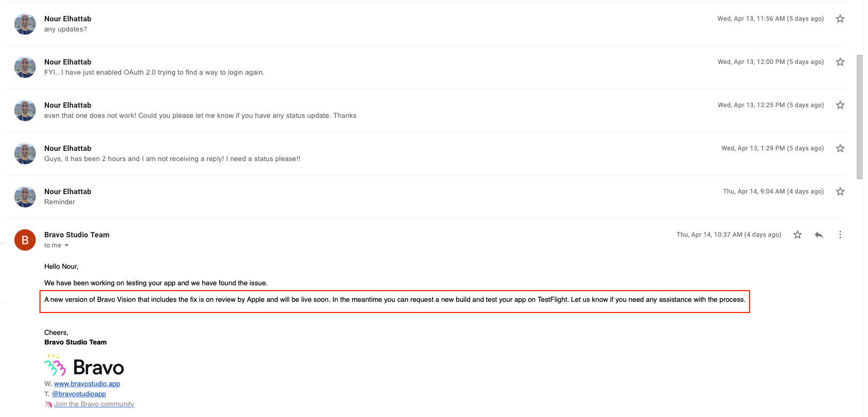
Task: Expand the 'Guys, it has been 2 hours' message
Action: (x=425, y=154)
